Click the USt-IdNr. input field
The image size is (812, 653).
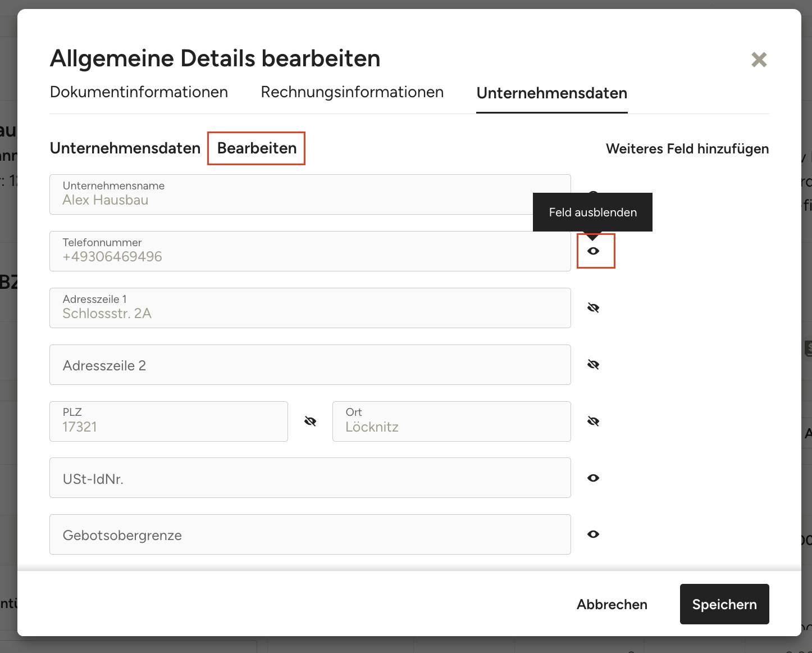(x=310, y=478)
